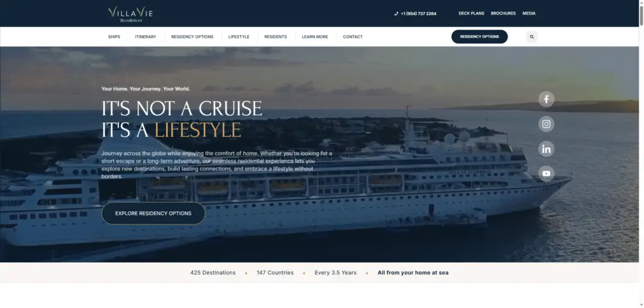This screenshot has height=308, width=644.
Task: Click the page's vertical scrollbar
Action: coord(641,154)
